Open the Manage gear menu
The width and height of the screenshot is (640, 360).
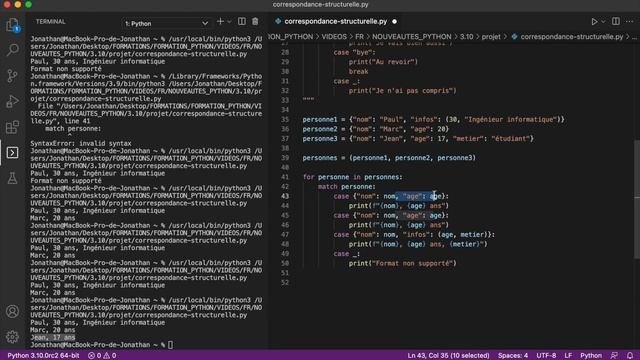coord(13,337)
